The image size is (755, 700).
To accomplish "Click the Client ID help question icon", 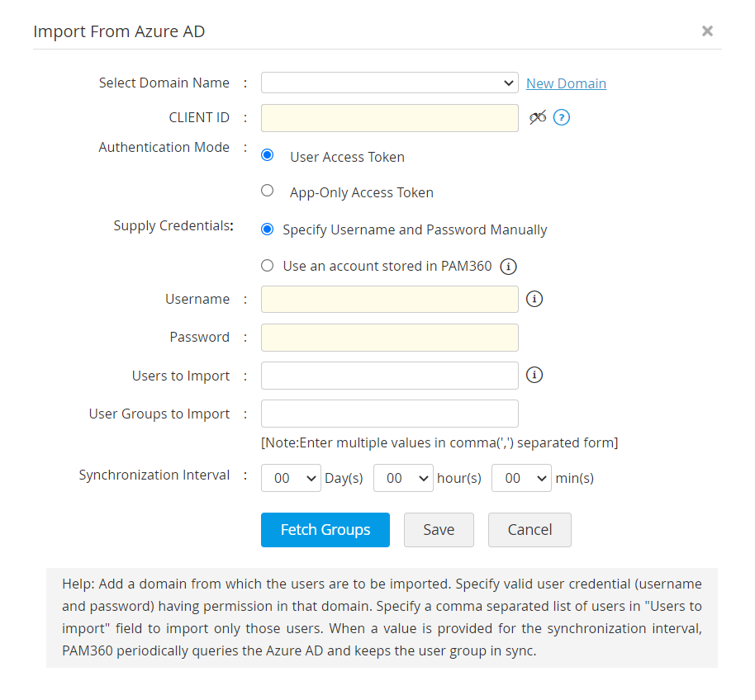I will coord(562,117).
